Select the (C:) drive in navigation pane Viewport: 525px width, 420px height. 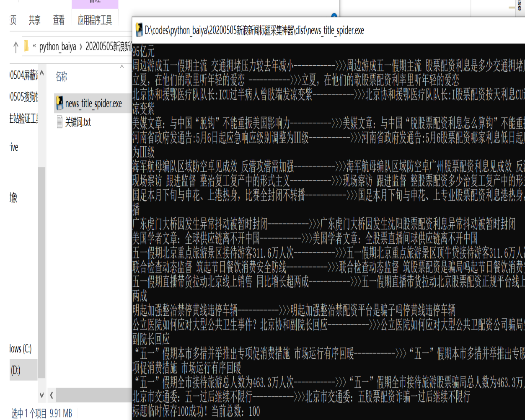[x=21, y=348]
